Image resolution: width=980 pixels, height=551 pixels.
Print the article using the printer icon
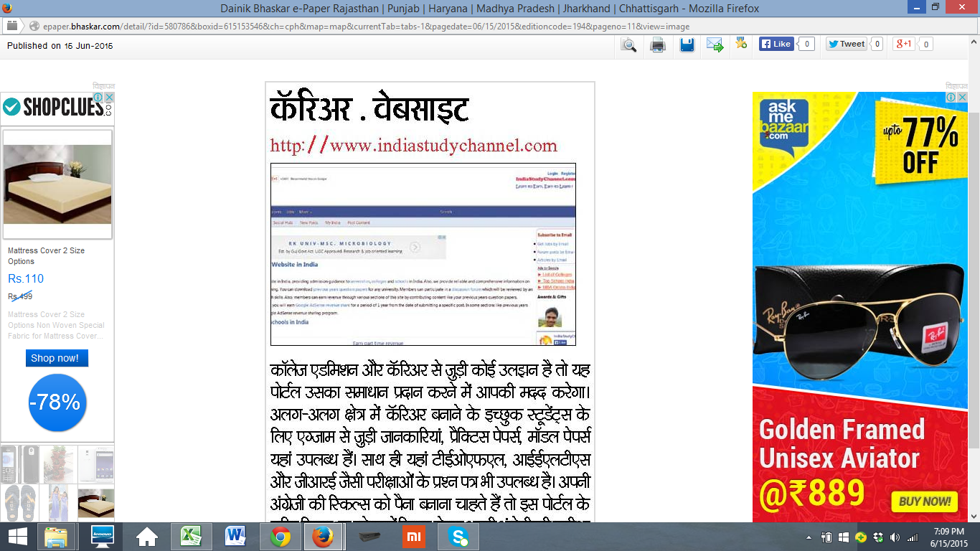657,45
